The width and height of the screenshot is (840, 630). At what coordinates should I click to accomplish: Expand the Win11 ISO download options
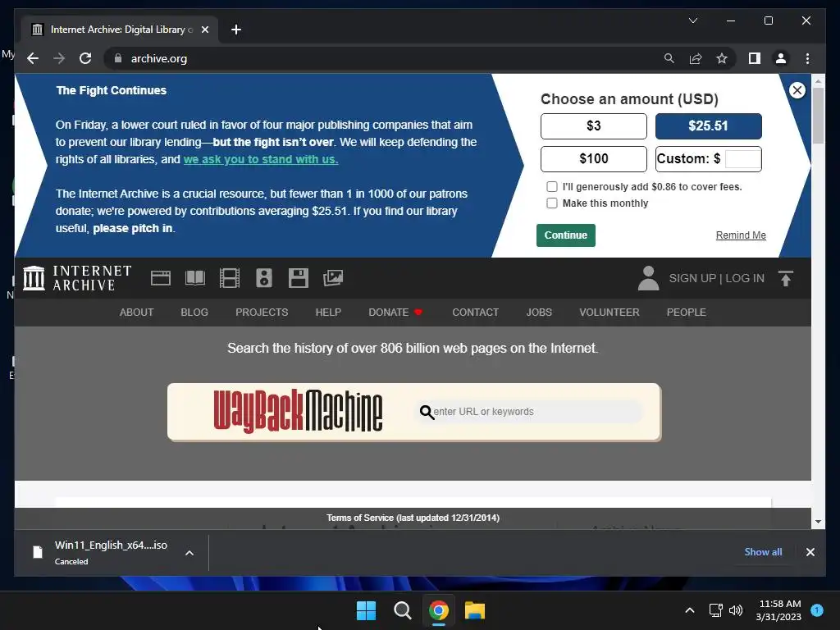click(x=189, y=553)
